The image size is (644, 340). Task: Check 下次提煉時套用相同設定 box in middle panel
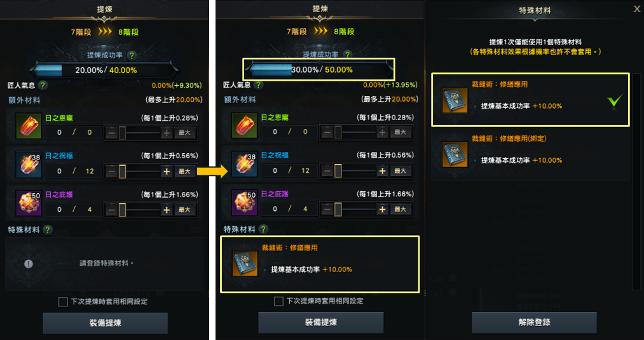tap(278, 301)
